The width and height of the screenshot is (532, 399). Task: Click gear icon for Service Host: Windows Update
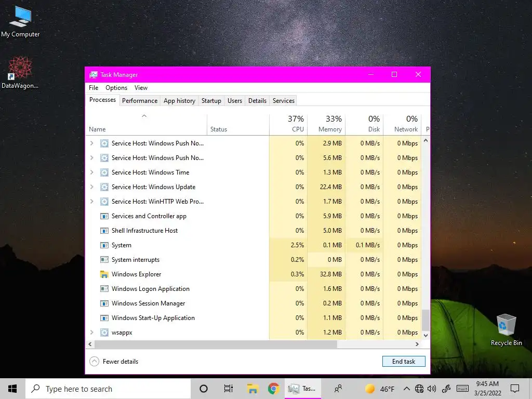pyautogui.click(x=104, y=187)
